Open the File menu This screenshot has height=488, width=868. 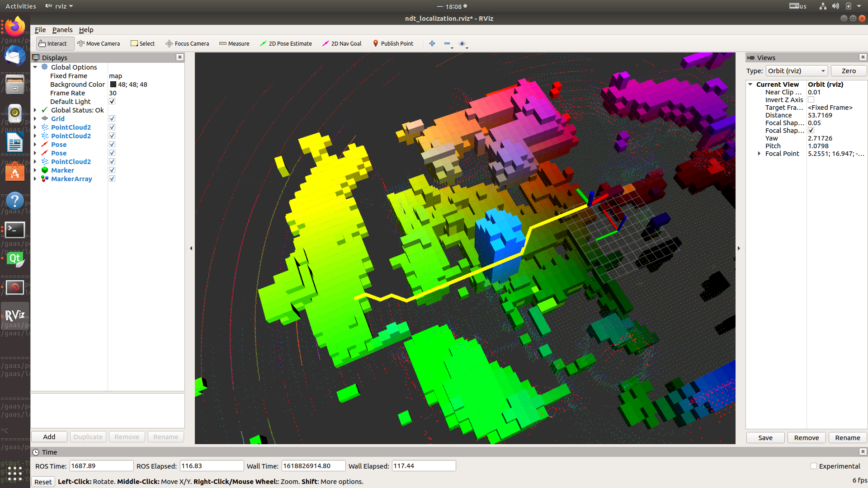coord(40,29)
